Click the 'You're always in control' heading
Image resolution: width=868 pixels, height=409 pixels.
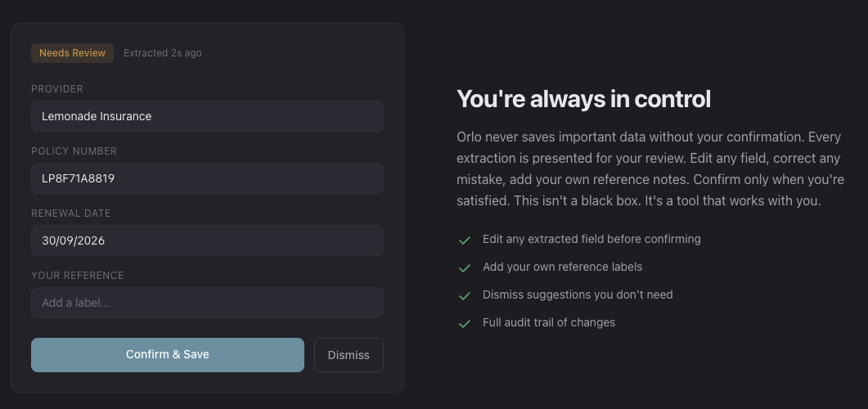583,99
